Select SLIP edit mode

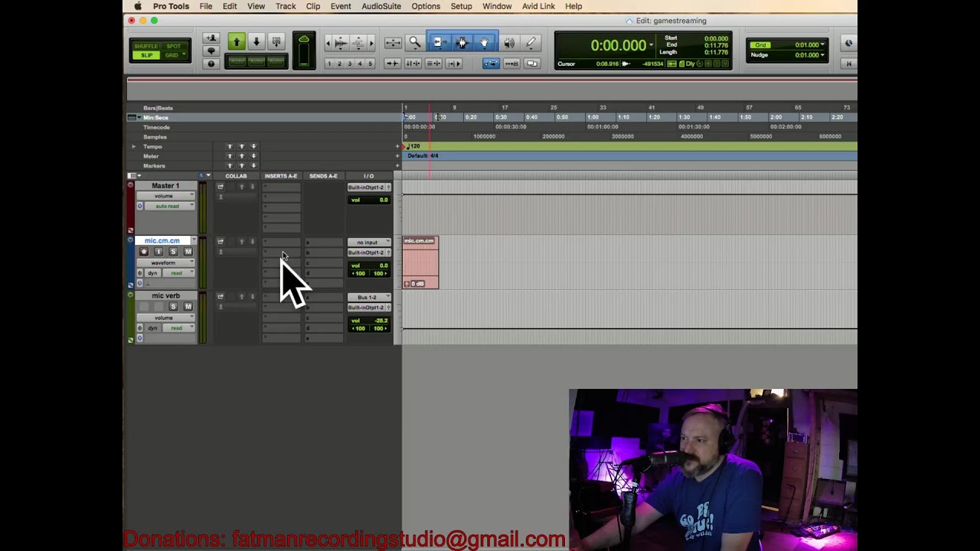pyautogui.click(x=145, y=55)
